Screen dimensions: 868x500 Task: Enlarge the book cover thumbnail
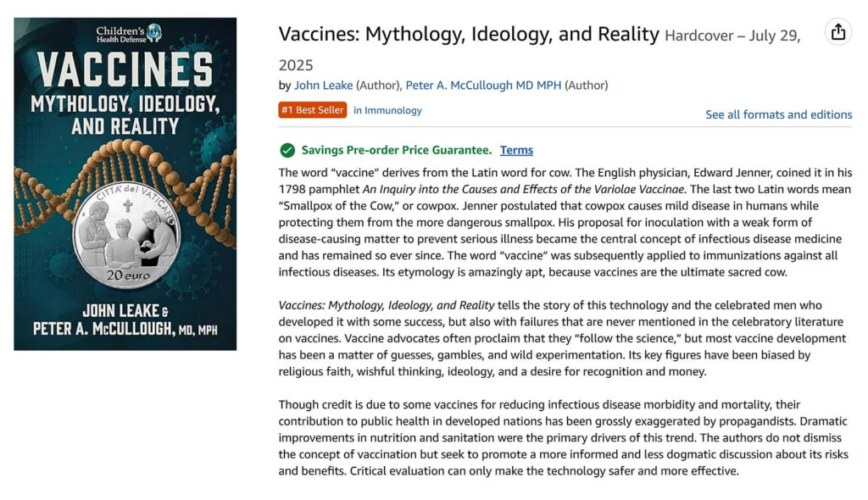point(125,182)
